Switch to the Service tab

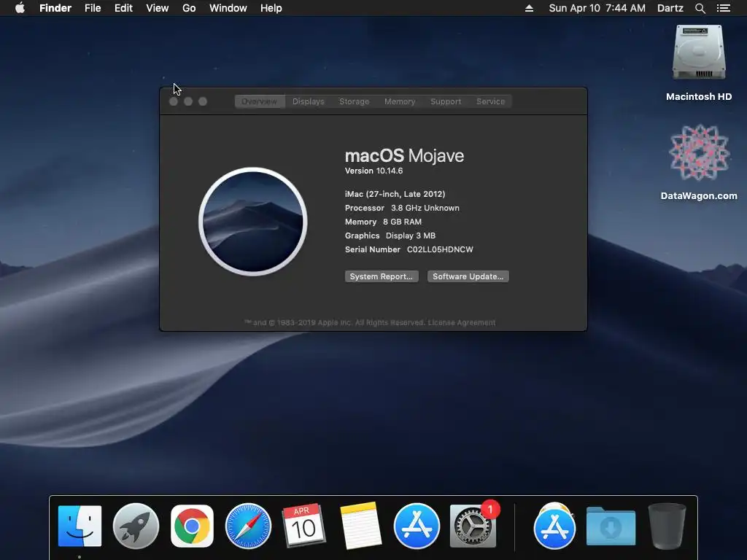490,101
